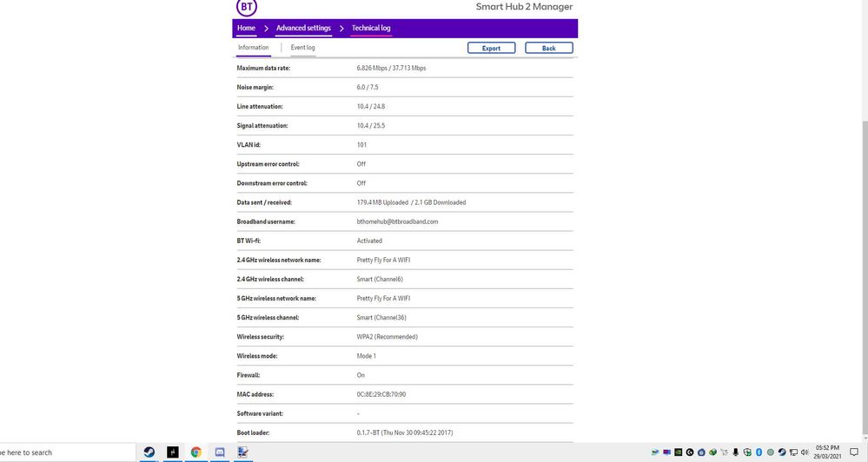Open the Windows notification center icon
Image resolution: width=868 pixels, height=462 pixels.
point(855,452)
